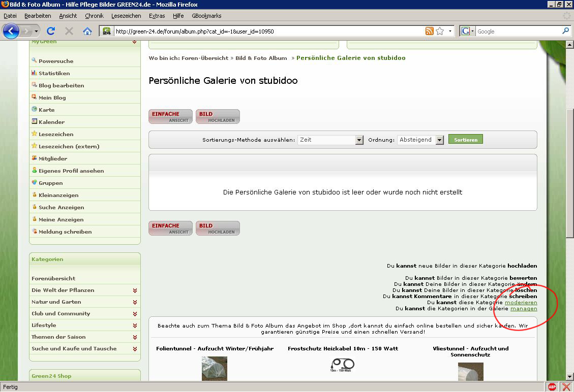The width and height of the screenshot is (574, 392).
Task: Click the Statistiken sidebar icon
Action: tap(34, 73)
